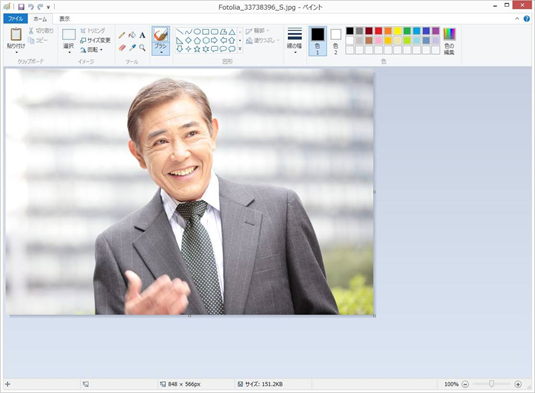Image resolution: width=535 pixels, height=393 pixels.
Task: Pick the Oval shape
Action: point(197,32)
